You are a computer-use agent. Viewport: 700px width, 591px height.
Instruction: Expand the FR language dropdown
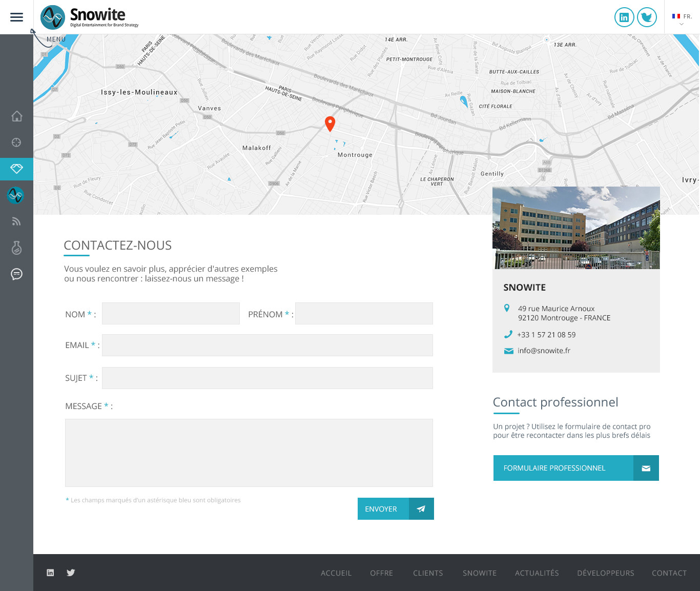point(682,19)
